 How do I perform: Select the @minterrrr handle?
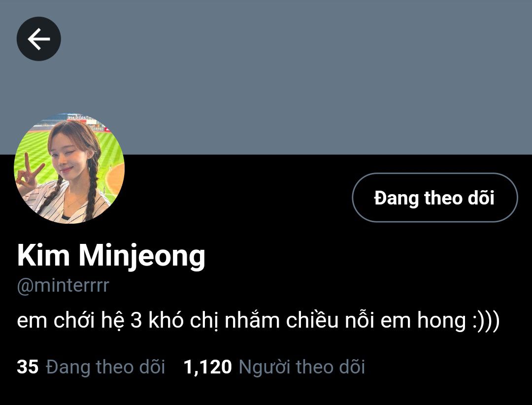[x=63, y=285]
